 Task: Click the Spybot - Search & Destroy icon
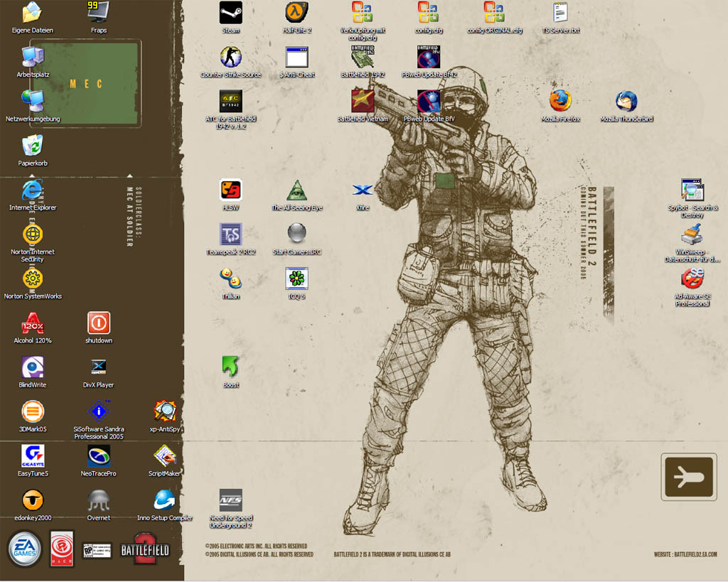(x=692, y=190)
